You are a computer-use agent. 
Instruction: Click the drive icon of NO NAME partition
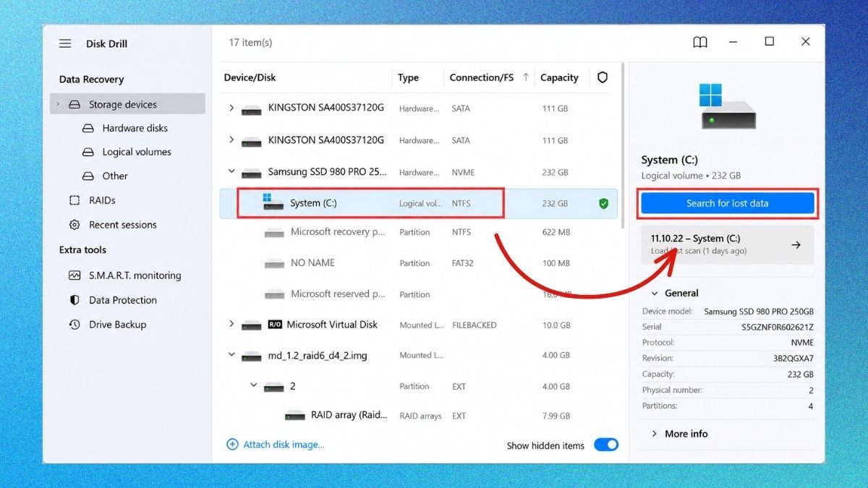274,264
